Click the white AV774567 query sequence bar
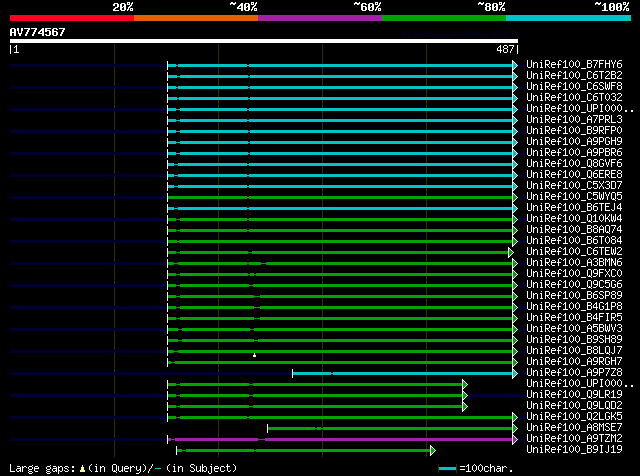640x476 pixels. (x=264, y=41)
